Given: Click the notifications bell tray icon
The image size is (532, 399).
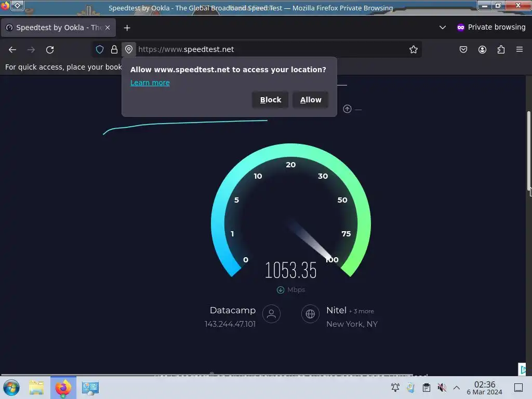Looking at the screenshot, I should pos(395,387).
